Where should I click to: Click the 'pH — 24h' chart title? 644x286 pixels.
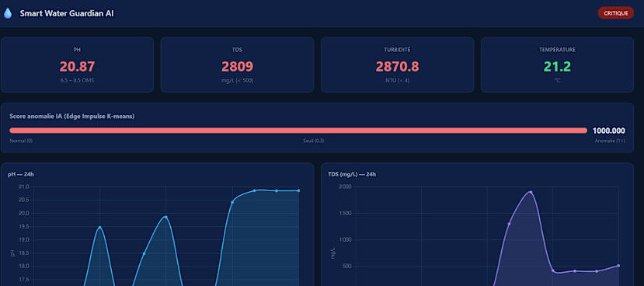21,174
